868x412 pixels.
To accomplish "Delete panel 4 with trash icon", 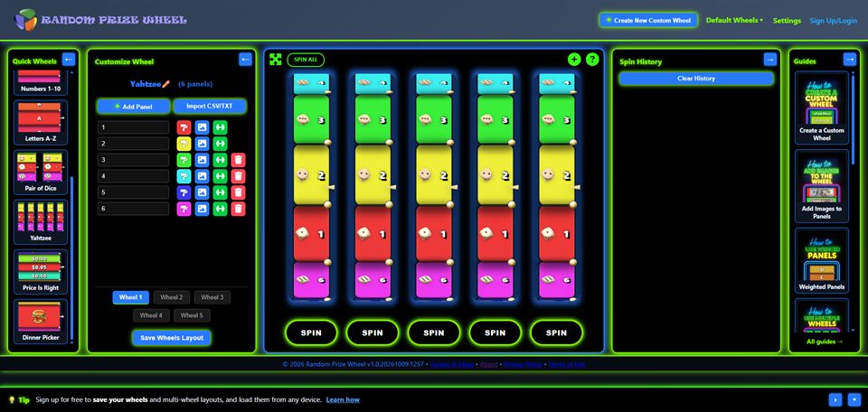I will pyautogui.click(x=238, y=176).
